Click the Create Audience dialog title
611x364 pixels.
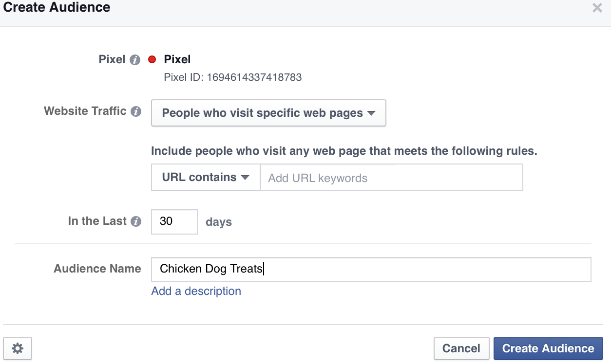57,7
